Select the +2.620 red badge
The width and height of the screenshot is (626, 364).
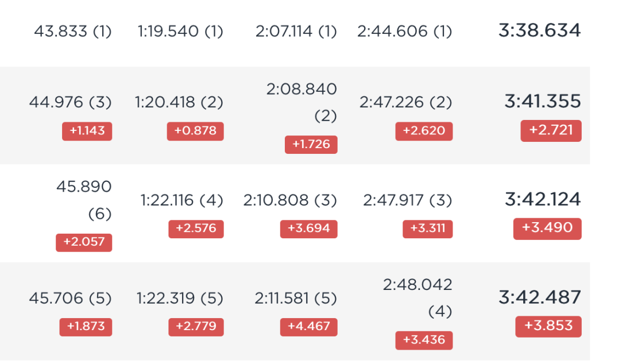(x=424, y=131)
